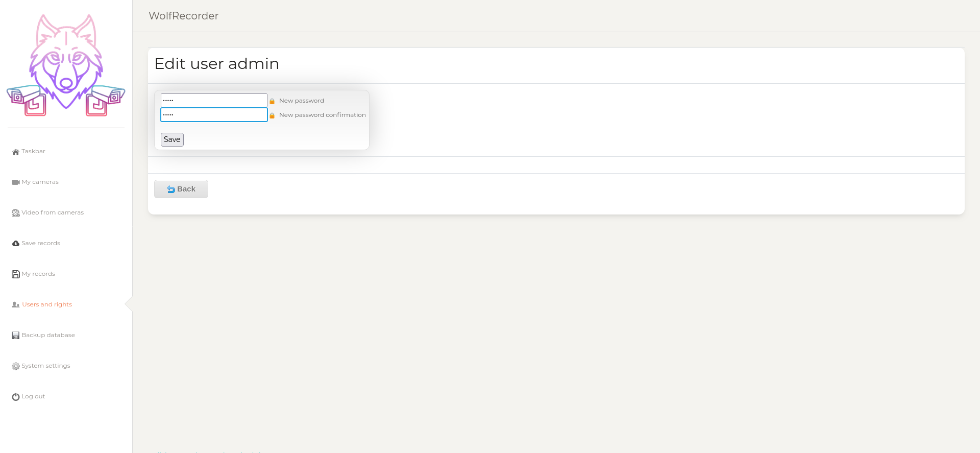Open Backup database page
Image resolution: width=980 pixels, height=453 pixels.
[48, 336]
